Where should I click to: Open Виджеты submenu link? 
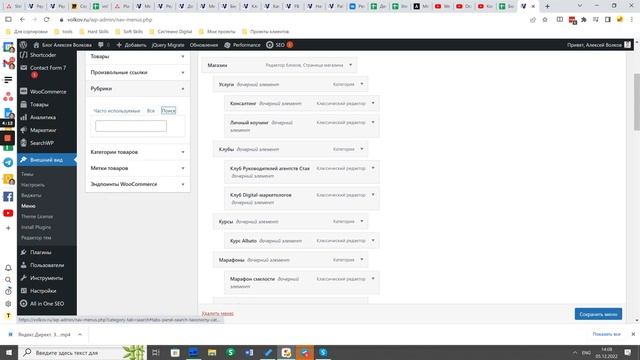click(x=31, y=196)
